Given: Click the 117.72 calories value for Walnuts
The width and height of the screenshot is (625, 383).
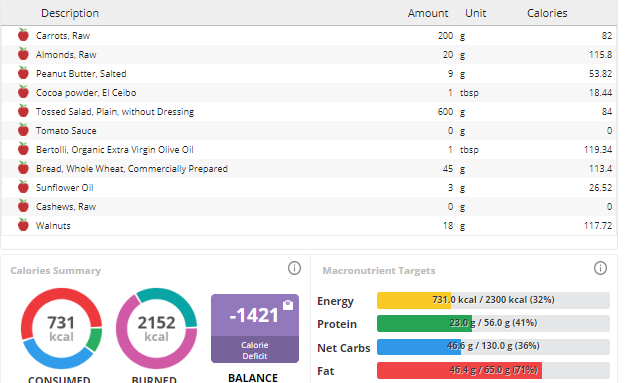Looking at the screenshot, I should pyautogui.click(x=598, y=226).
